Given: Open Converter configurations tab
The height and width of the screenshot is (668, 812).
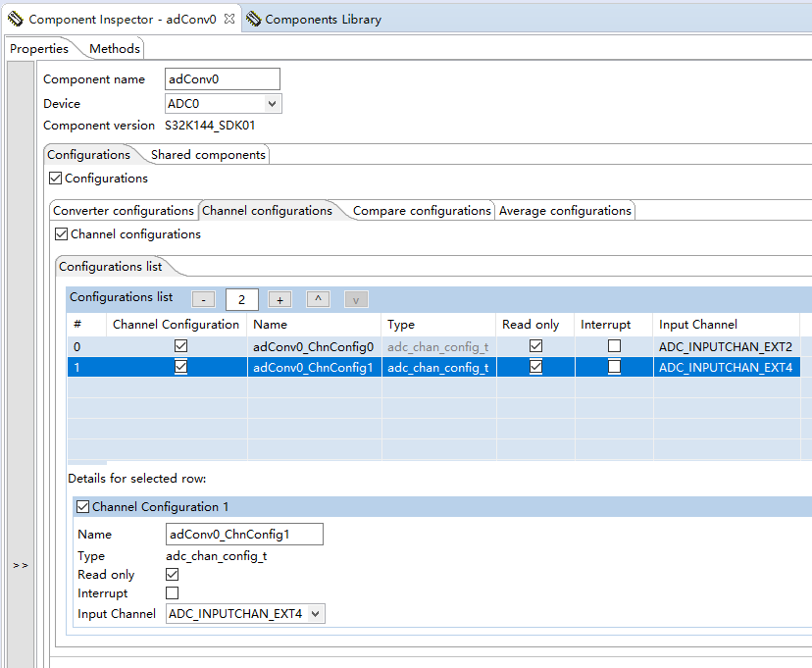Looking at the screenshot, I should [124, 211].
